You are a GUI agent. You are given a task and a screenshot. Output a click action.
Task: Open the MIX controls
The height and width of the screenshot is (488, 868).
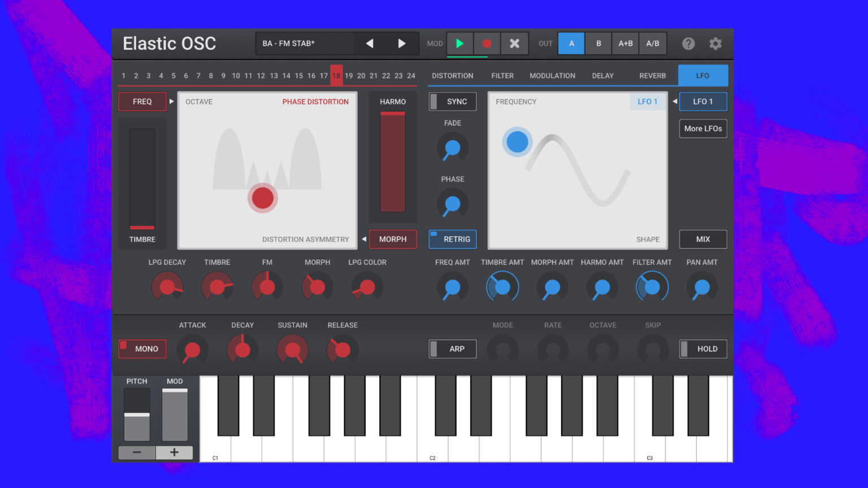tap(702, 239)
